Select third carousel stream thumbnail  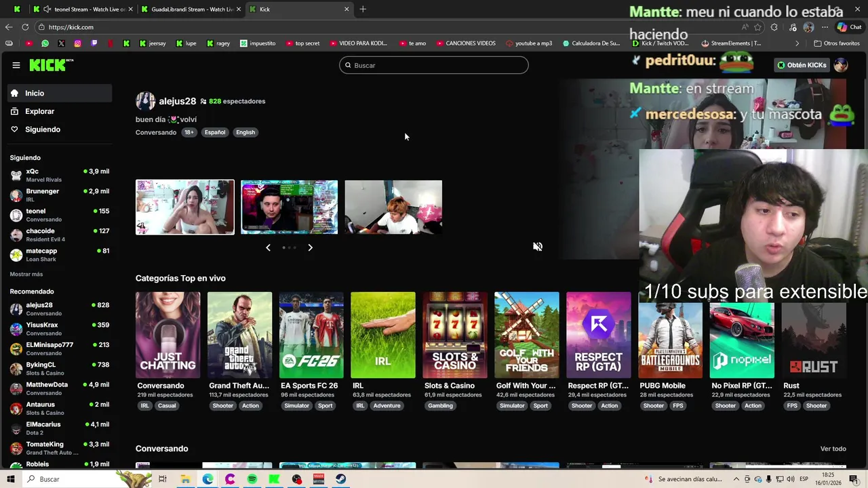[x=393, y=207]
